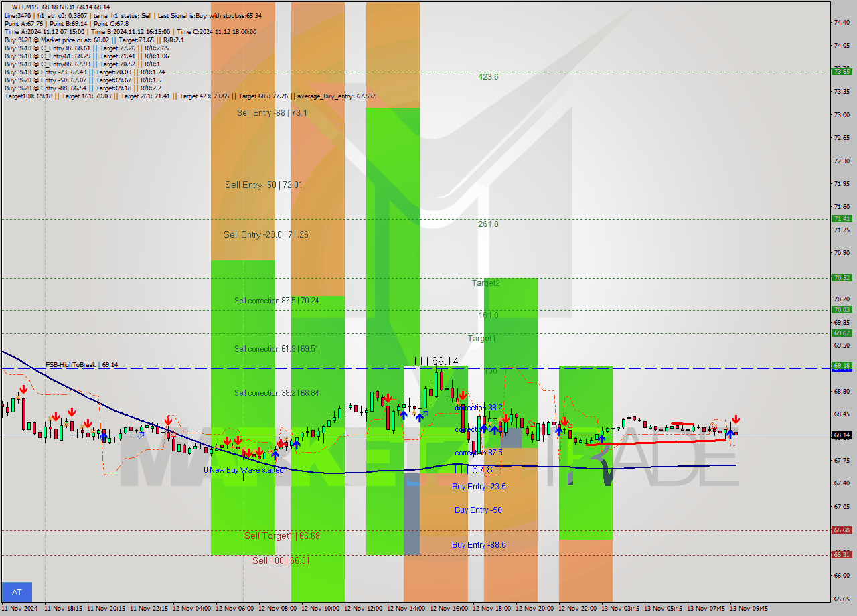This screenshot has height=616, width=857.
Task: Click the '12 Nov 04:00' time axis label
Action: pyautogui.click(x=193, y=609)
